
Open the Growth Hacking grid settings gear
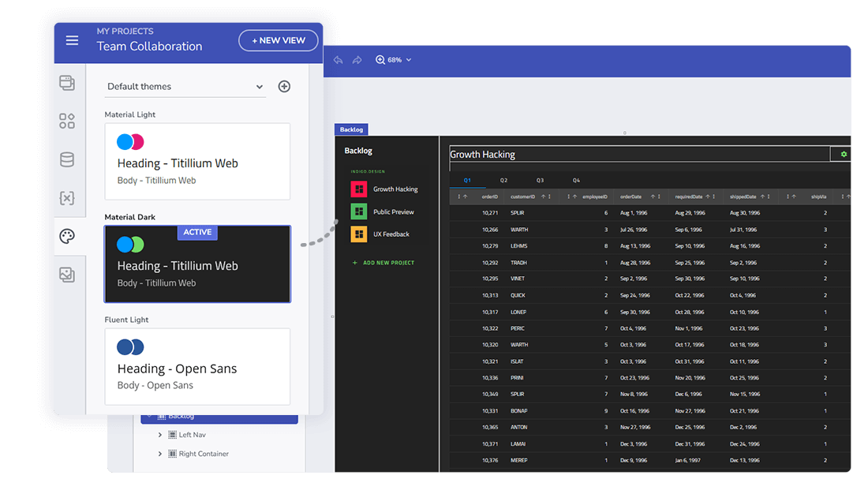click(x=843, y=154)
